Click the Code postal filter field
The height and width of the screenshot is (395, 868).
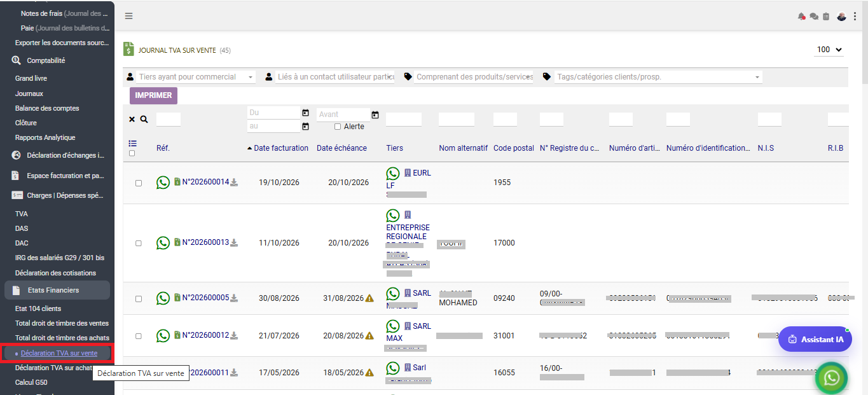(x=505, y=119)
